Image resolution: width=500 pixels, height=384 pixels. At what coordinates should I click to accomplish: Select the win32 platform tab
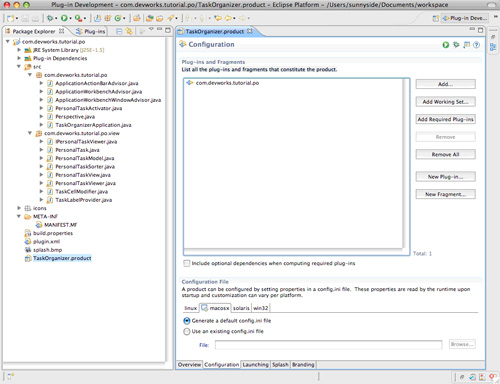(261, 308)
